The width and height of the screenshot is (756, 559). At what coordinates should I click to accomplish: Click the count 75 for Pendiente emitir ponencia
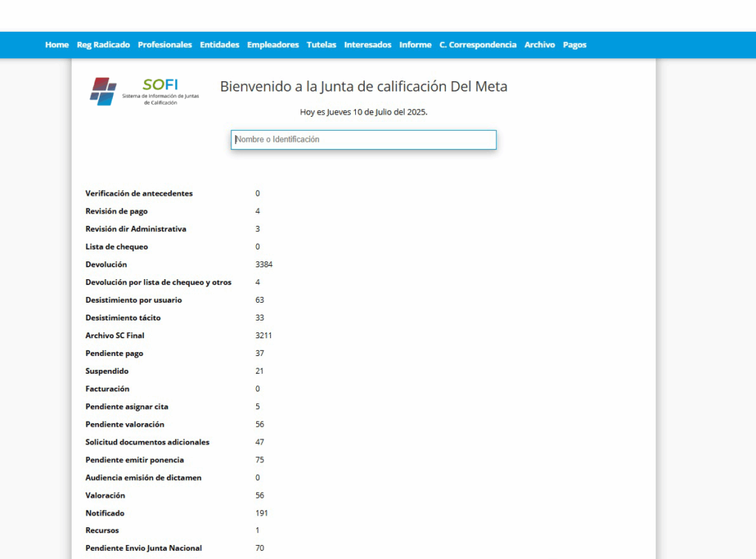[259, 460]
